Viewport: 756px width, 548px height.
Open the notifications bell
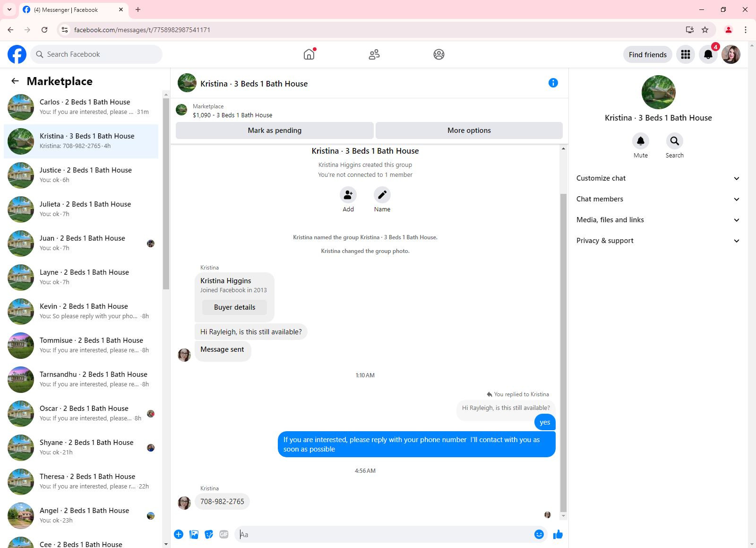click(708, 54)
